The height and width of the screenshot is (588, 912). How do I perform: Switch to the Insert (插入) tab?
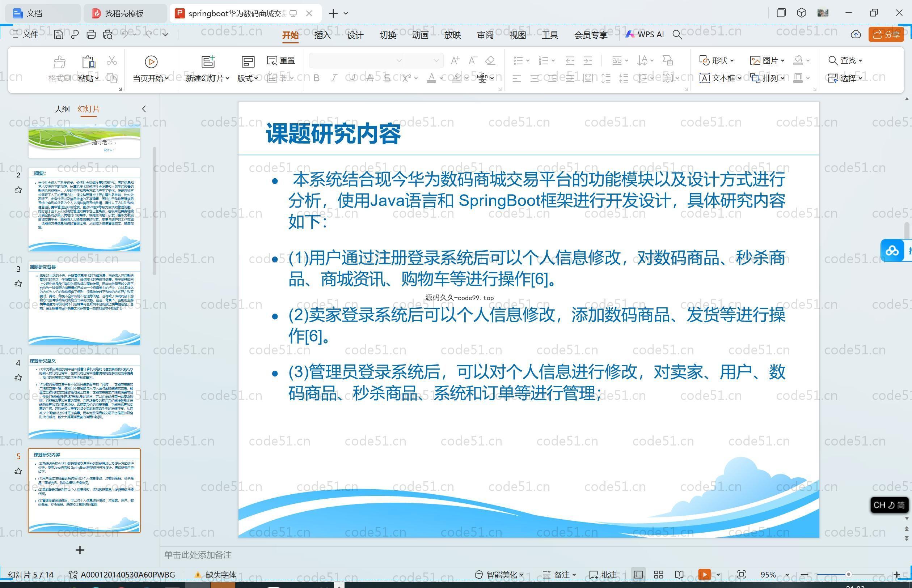(x=322, y=35)
